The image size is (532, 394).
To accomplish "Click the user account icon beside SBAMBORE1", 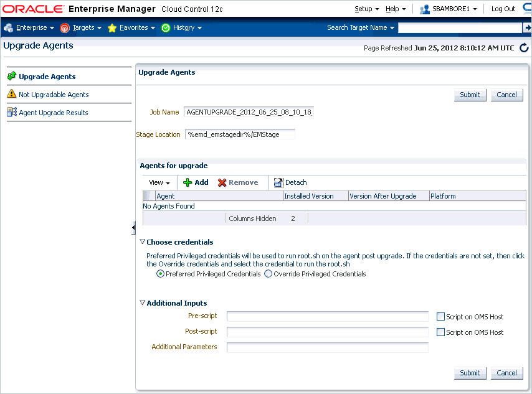I will [424, 9].
